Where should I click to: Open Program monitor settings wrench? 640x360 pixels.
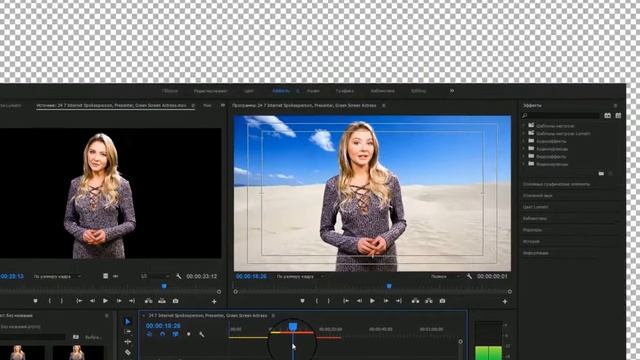469,276
